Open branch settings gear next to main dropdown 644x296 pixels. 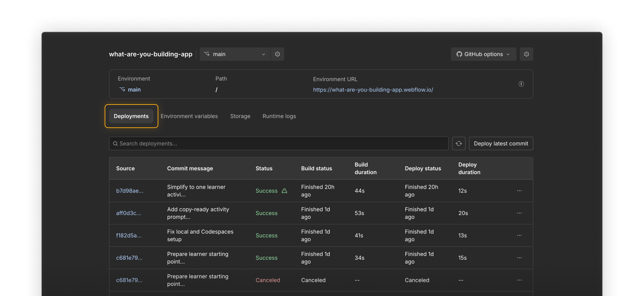(x=277, y=54)
